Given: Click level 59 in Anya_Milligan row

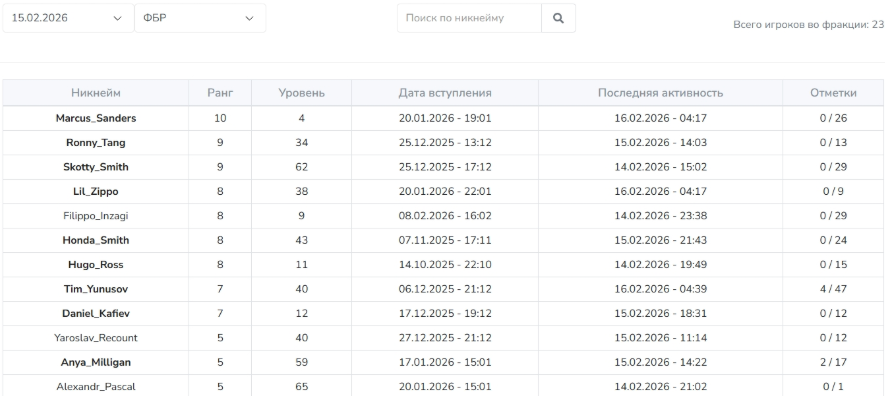Looking at the screenshot, I should coord(301,362).
